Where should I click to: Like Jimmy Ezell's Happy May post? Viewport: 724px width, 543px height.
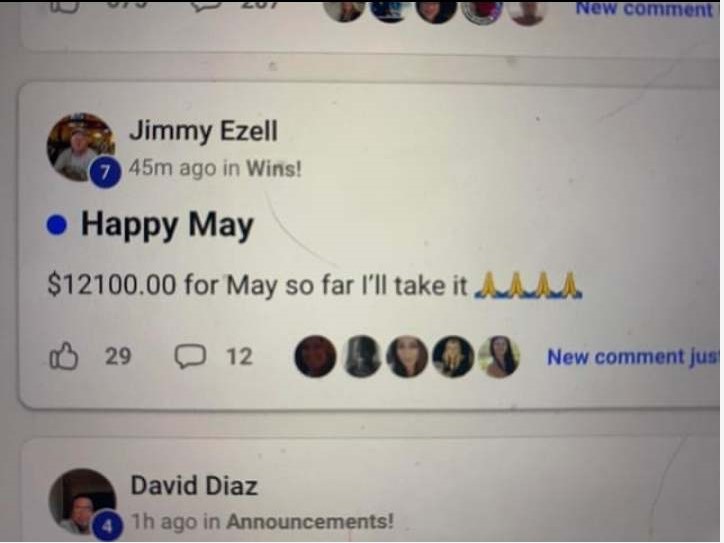pyautogui.click(x=63, y=356)
